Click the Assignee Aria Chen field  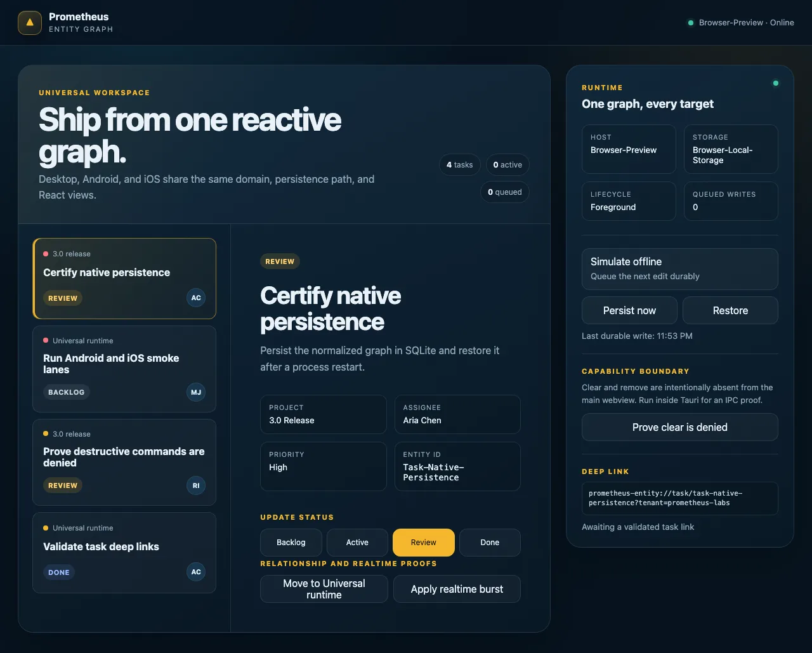click(457, 414)
